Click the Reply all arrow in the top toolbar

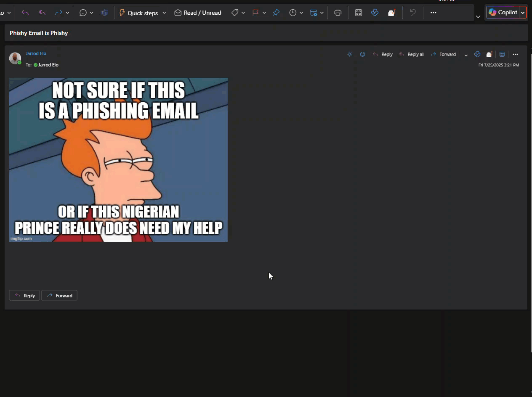click(42, 13)
